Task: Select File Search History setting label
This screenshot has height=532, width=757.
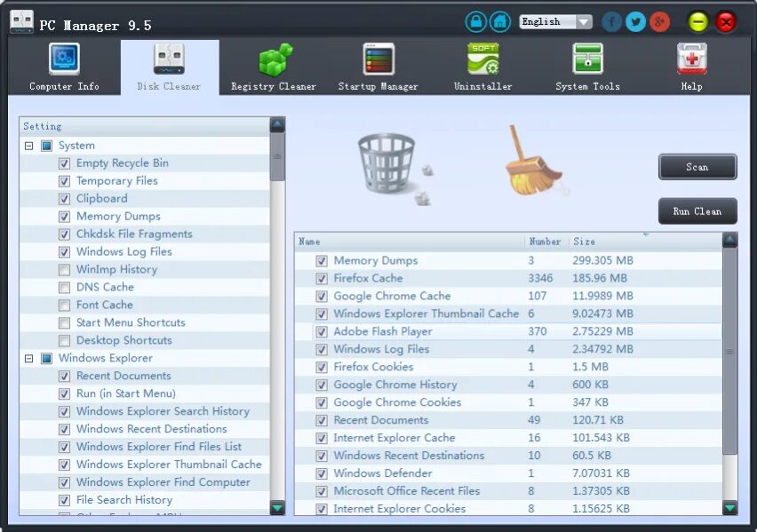Action: tap(124, 500)
